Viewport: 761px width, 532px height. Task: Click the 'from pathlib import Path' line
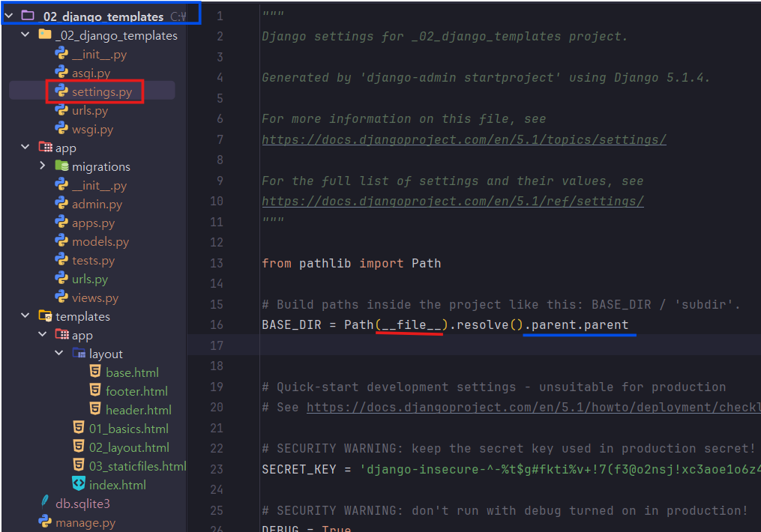(x=352, y=263)
